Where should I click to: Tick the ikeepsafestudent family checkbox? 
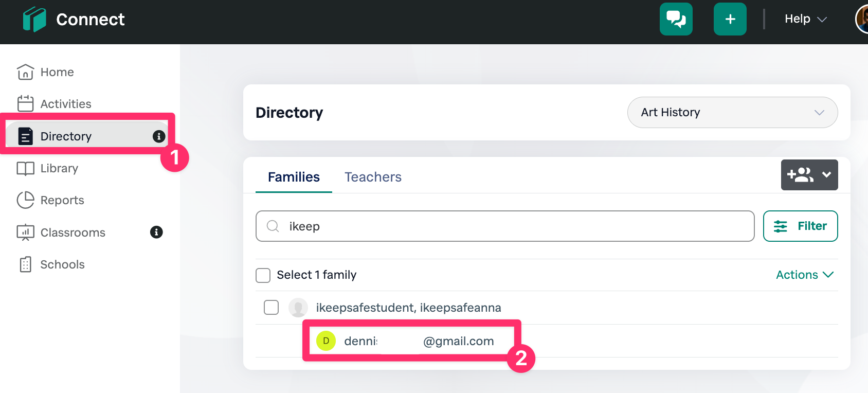click(x=271, y=308)
